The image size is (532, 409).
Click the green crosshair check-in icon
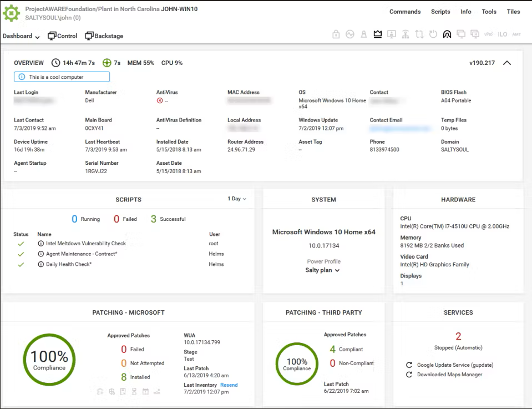107,63
